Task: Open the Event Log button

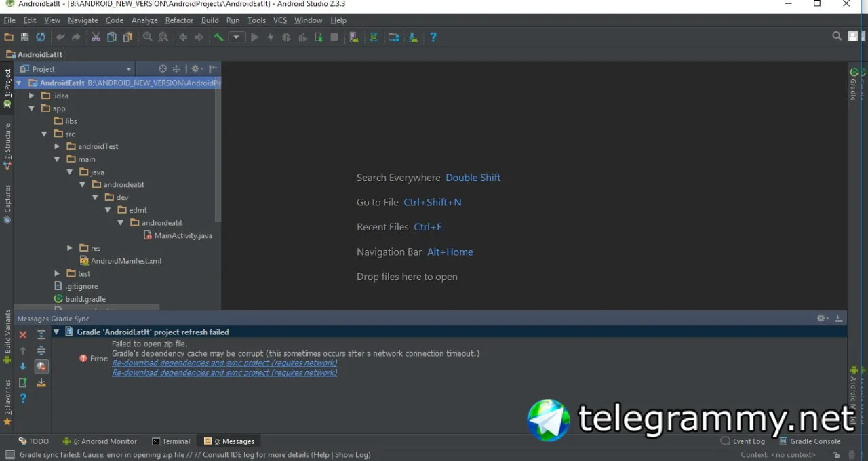Action: click(x=743, y=441)
